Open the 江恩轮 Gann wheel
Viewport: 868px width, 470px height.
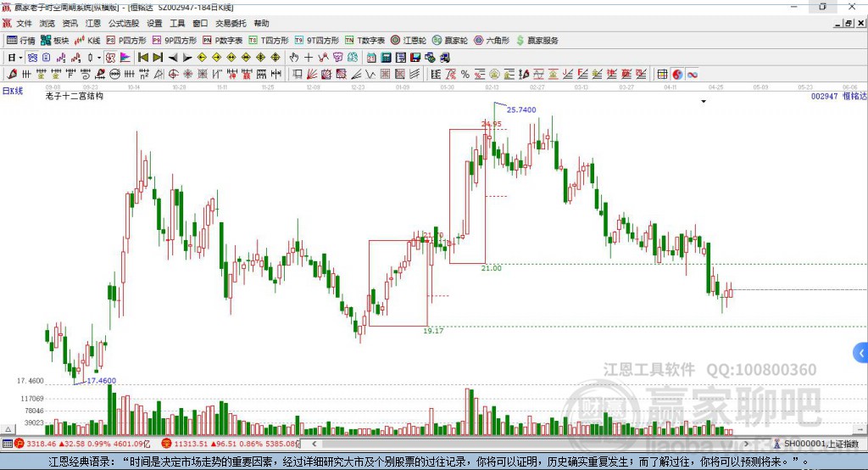[409, 41]
